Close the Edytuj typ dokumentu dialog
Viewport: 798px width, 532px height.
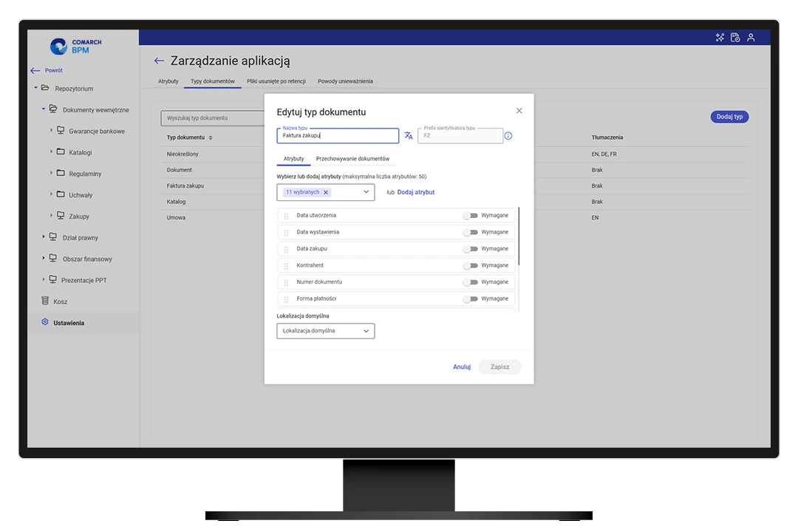point(519,111)
